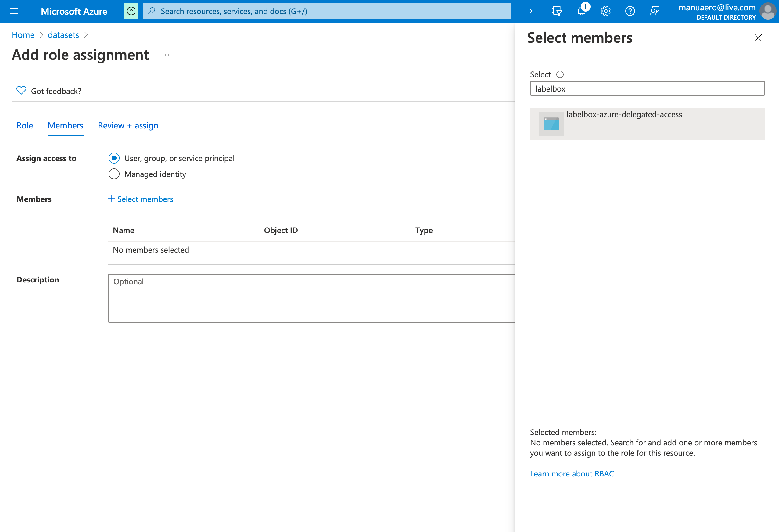Click the labelbox application thumbnail icon

click(x=551, y=124)
